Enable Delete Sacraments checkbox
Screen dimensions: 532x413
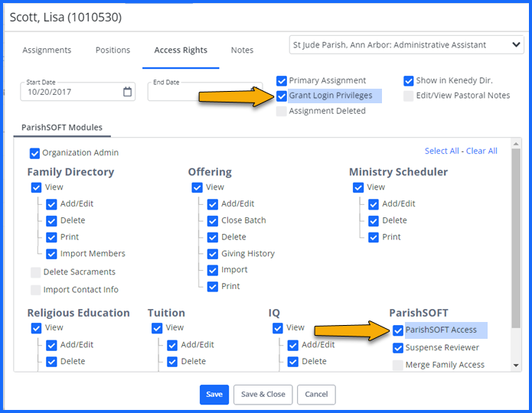36,272
